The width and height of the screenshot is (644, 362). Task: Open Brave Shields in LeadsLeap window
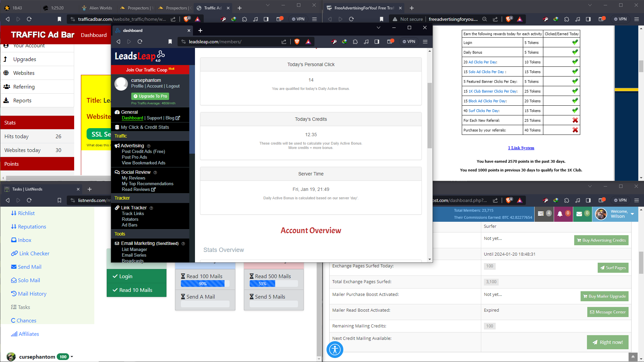pyautogui.click(x=297, y=42)
